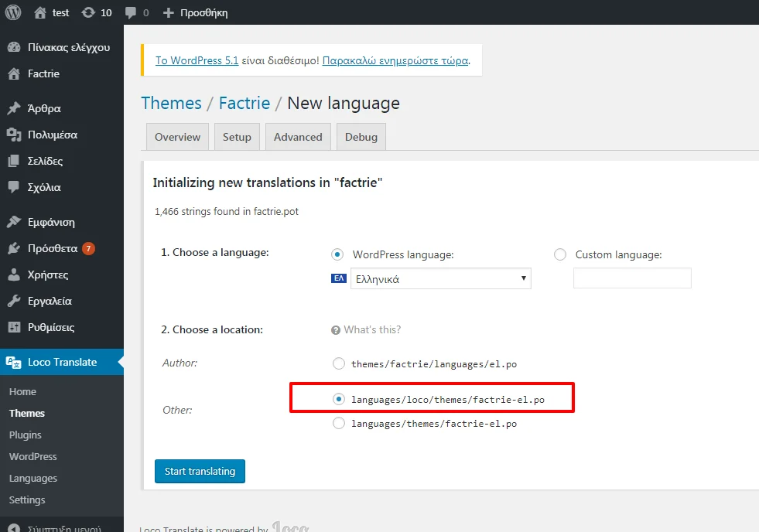Open the Dashboard gauge icon (Πίνακας ελέγχου)
The width and height of the screenshot is (759, 532).
point(14,47)
